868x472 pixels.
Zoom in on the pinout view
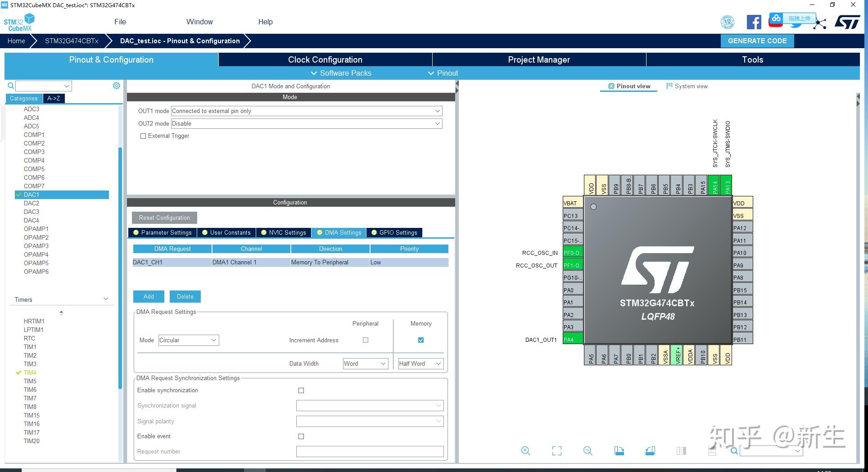(525, 450)
